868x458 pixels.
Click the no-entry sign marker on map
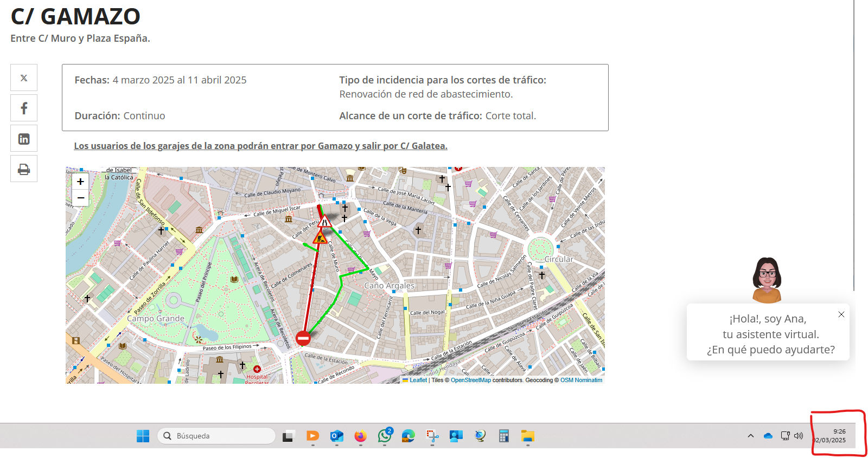tap(303, 338)
